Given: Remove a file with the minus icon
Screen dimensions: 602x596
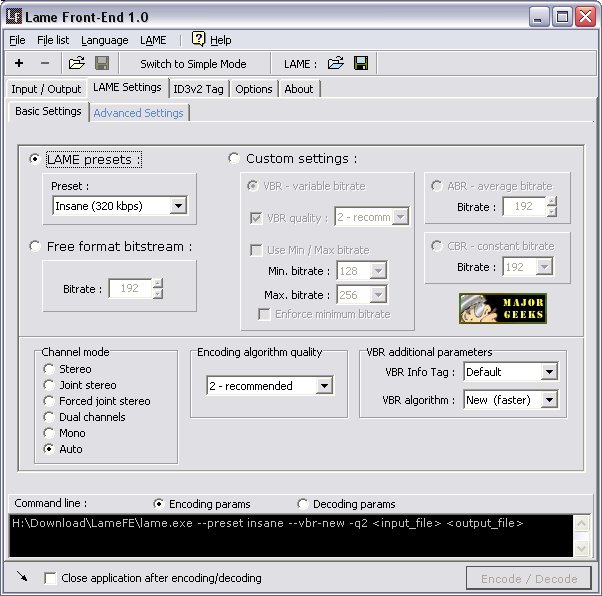Looking at the screenshot, I should click(x=45, y=63).
